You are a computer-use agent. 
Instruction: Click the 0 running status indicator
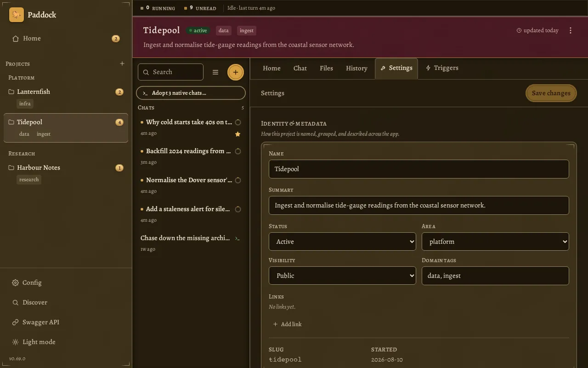pos(158,8)
